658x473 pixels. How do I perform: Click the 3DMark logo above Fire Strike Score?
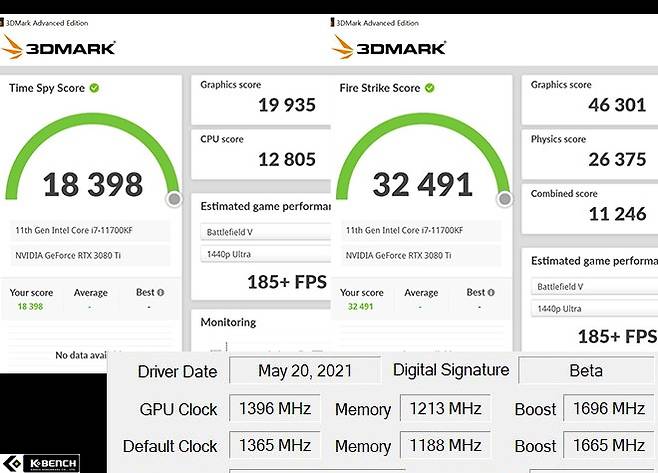[390, 47]
